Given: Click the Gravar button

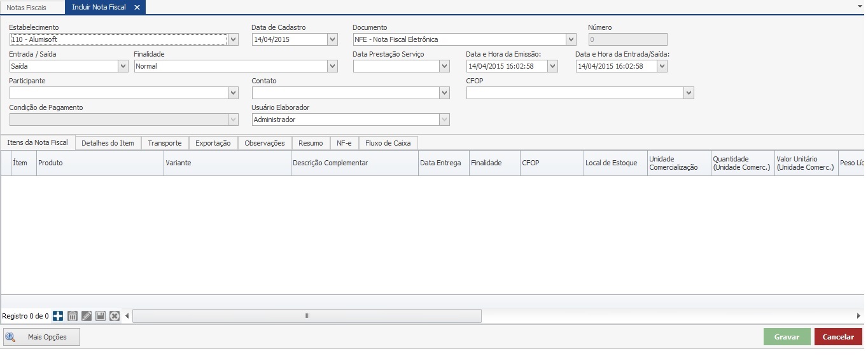Looking at the screenshot, I should 787,337.
